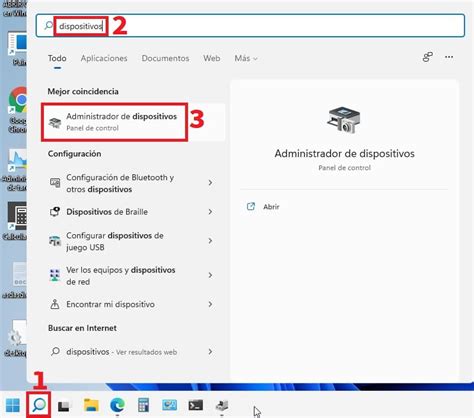Click the Panel de control text in the preview
The height and width of the screenshot is (418, 474).
344,168
